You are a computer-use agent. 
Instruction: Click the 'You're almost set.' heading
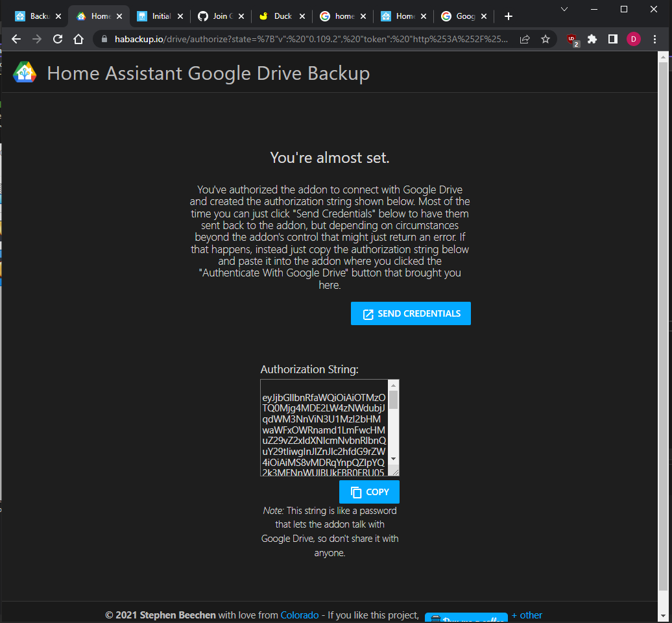tap(330, 158)
